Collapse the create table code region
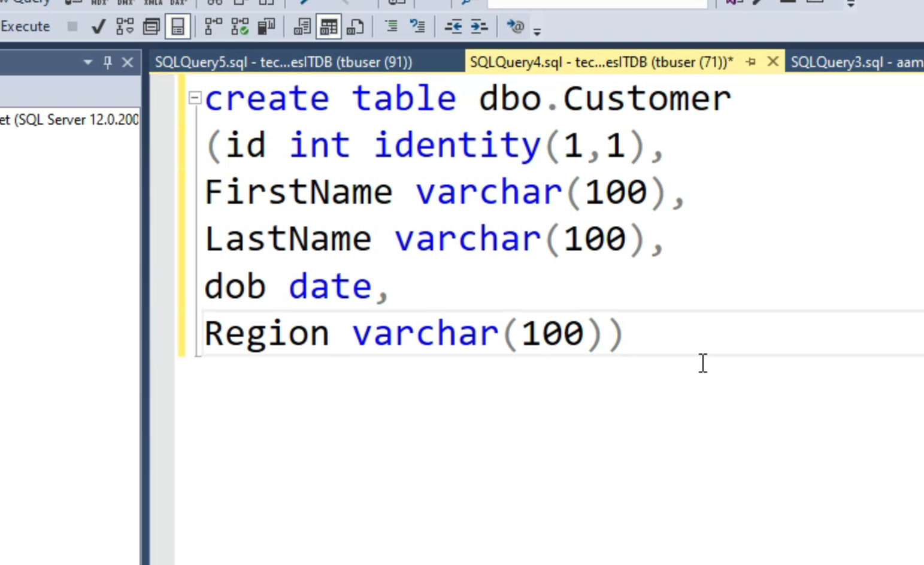The width and height of the screenshot is (924, 565). click(x=194, y=97)
